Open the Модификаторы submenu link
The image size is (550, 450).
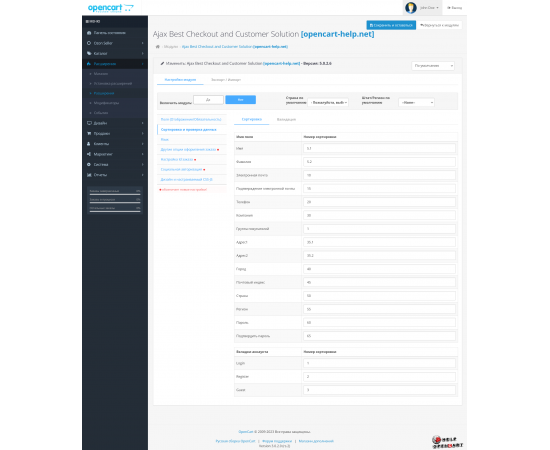(x=106, y=103)
